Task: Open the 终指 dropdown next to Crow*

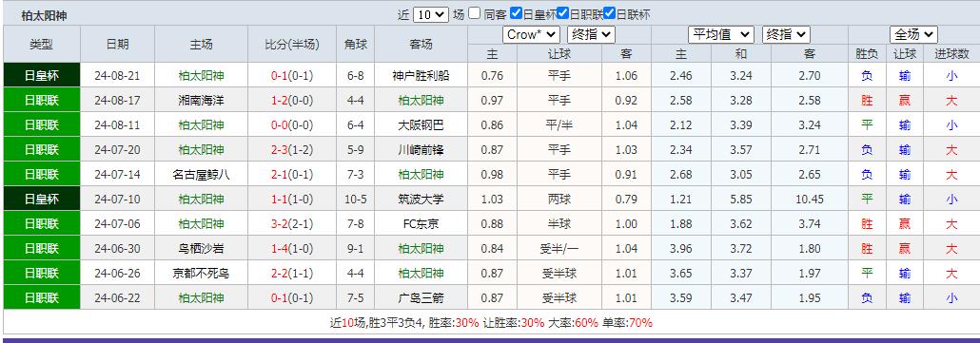Action: pos(591,35)
